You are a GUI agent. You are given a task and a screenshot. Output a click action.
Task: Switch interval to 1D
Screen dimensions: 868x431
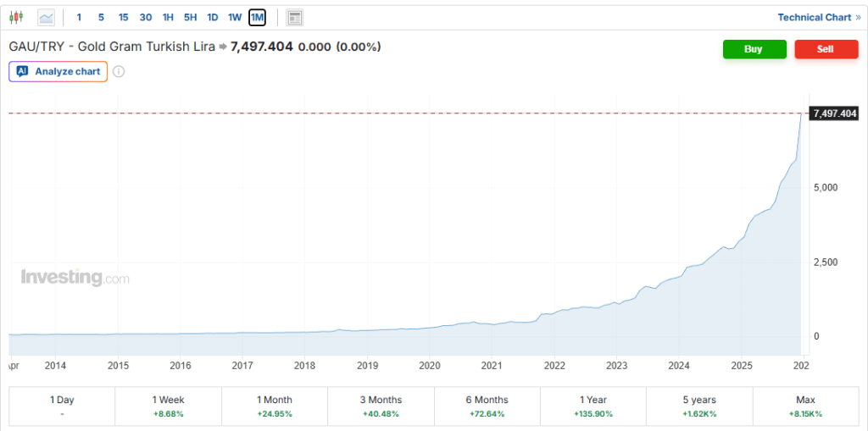213,17
